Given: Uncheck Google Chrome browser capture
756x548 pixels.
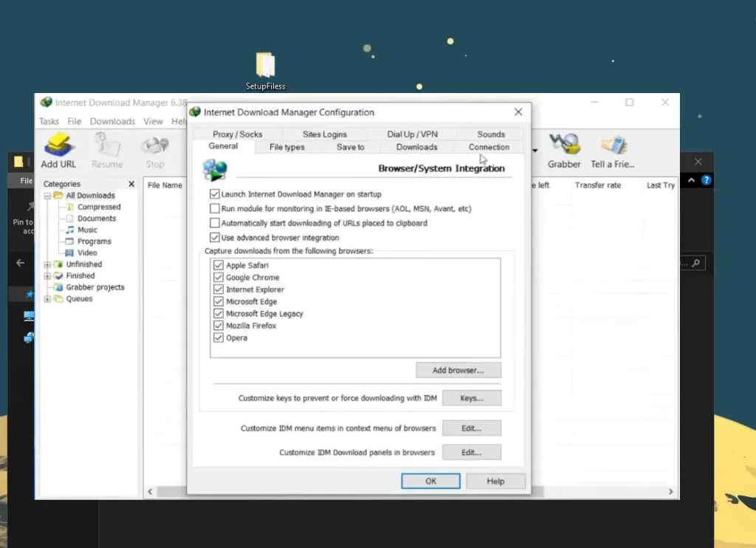Looking at the screenshot, I should (x=219, y=278).
